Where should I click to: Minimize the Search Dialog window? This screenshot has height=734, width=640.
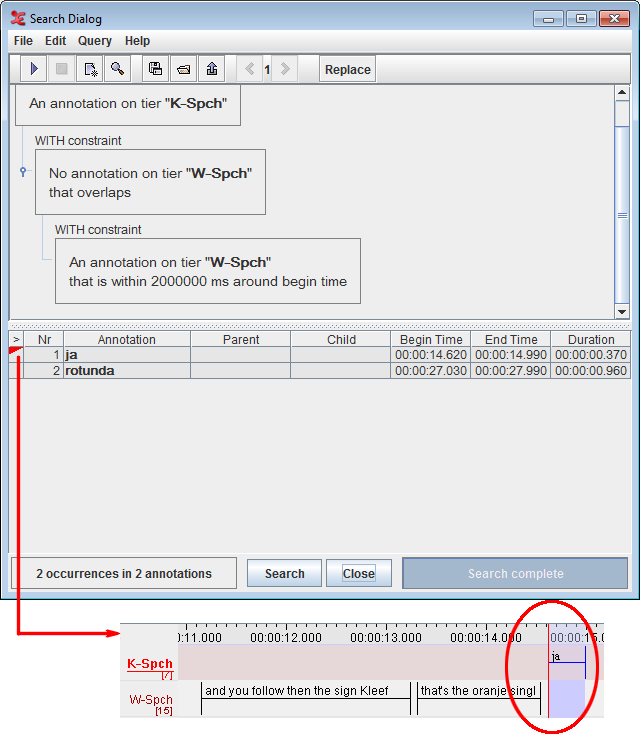click(548, 19)
